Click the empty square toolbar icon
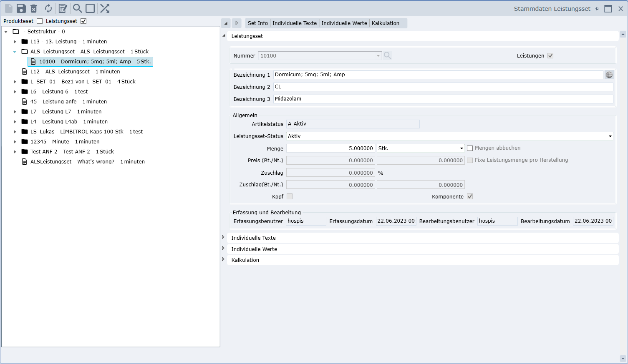This screenshot has width=628, height=364. pos(90,8)
